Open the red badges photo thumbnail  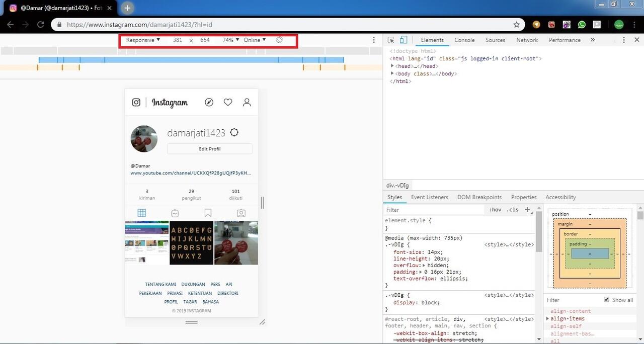tap(236, 243)
